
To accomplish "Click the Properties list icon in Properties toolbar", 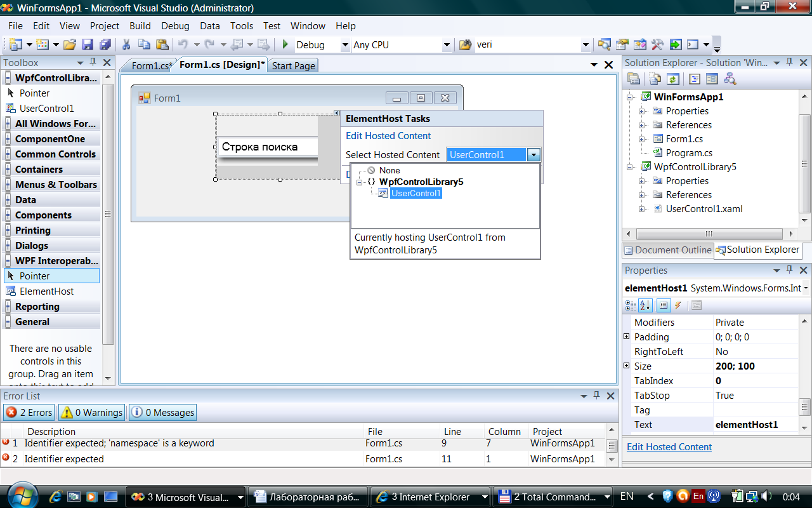I will tap(664, 305).
